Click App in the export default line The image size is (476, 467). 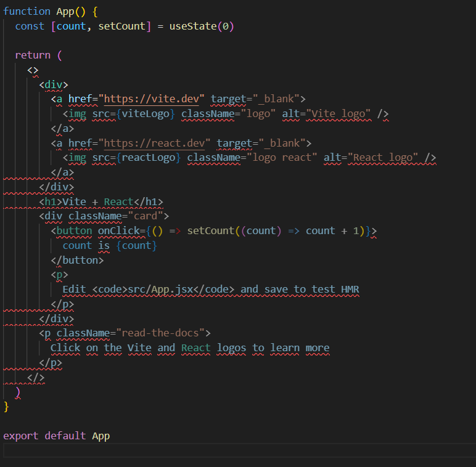click(101, 436)
